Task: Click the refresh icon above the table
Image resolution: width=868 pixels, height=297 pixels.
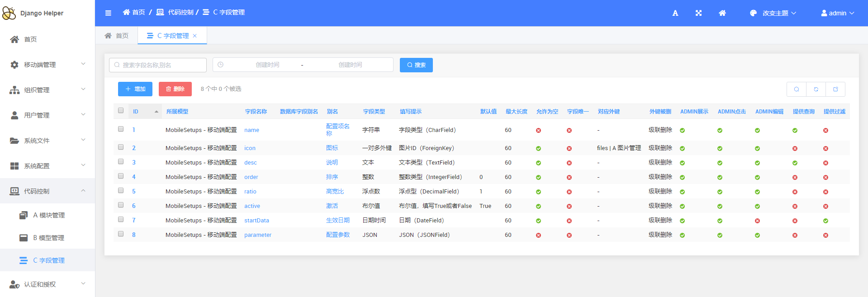Action: pos(816,89)
